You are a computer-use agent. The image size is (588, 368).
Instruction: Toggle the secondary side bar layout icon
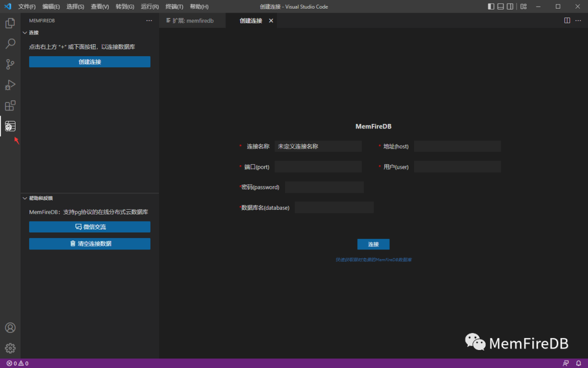click(510, 7)
